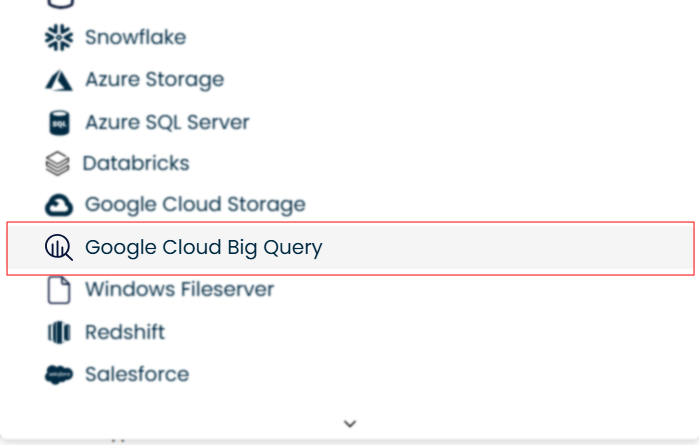Click the Azure SQL Server database icon
The image size is (699, 445).
pos(60,123)
